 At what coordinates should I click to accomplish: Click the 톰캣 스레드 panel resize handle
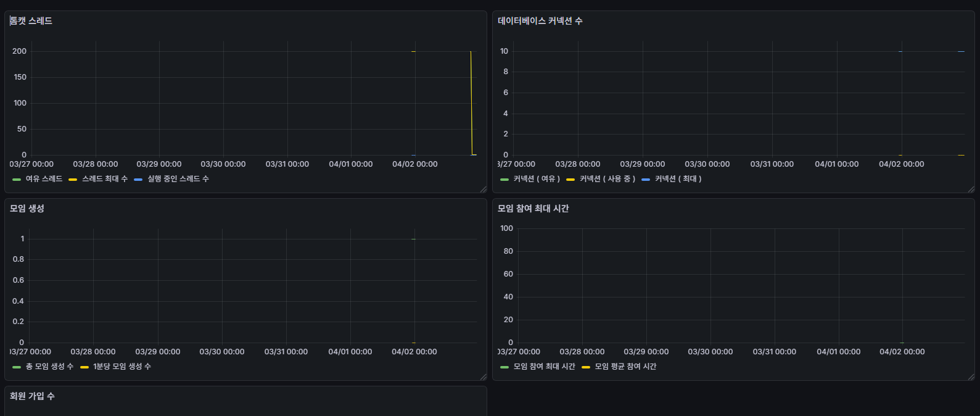coord(483,189)
